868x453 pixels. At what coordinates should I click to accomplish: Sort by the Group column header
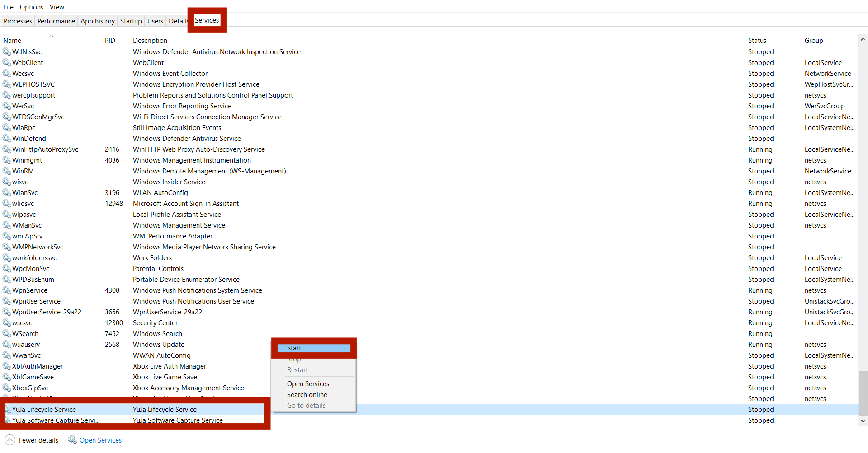[830, 40]
